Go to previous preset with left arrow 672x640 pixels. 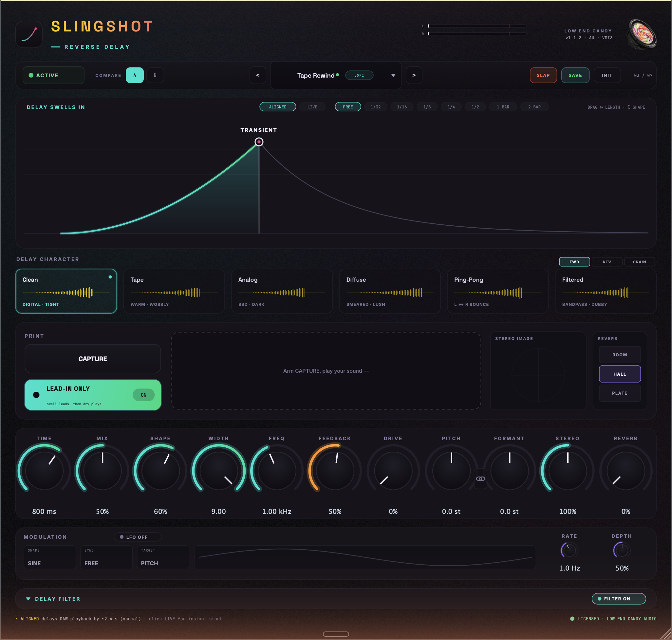click(x=258, y=75)
